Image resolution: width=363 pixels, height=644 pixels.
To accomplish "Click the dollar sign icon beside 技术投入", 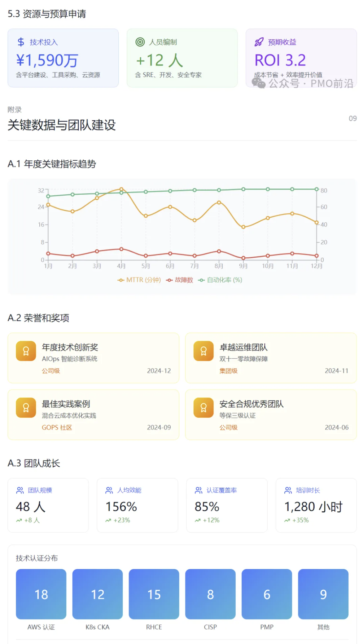I will click(21, 42).
